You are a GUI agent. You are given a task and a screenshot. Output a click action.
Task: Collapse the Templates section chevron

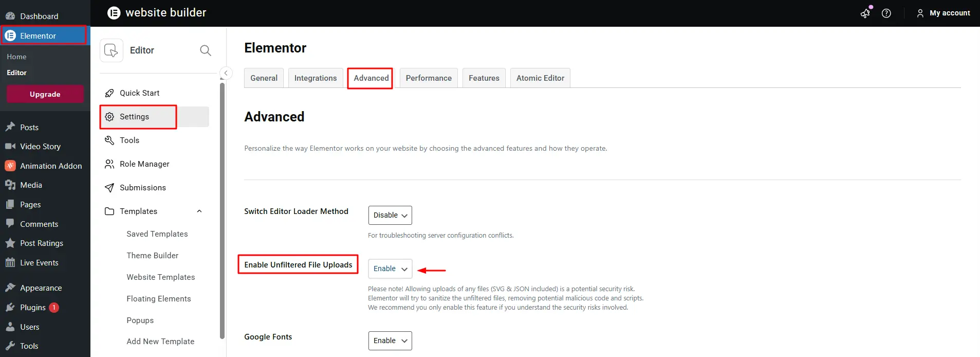tap(199, 211)
